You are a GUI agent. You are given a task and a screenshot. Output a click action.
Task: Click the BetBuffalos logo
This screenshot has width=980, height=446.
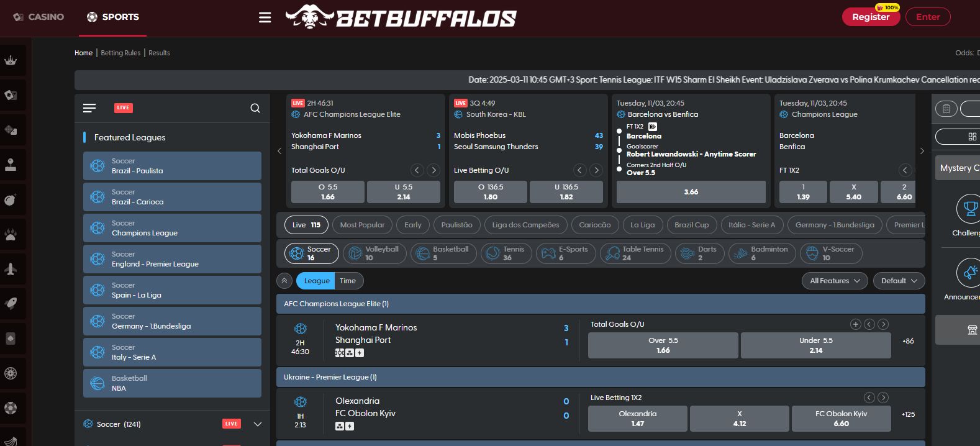tap(401, 17)
